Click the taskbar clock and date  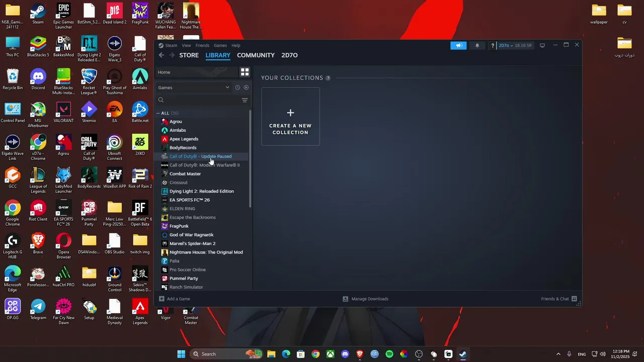tap(621, 354)
